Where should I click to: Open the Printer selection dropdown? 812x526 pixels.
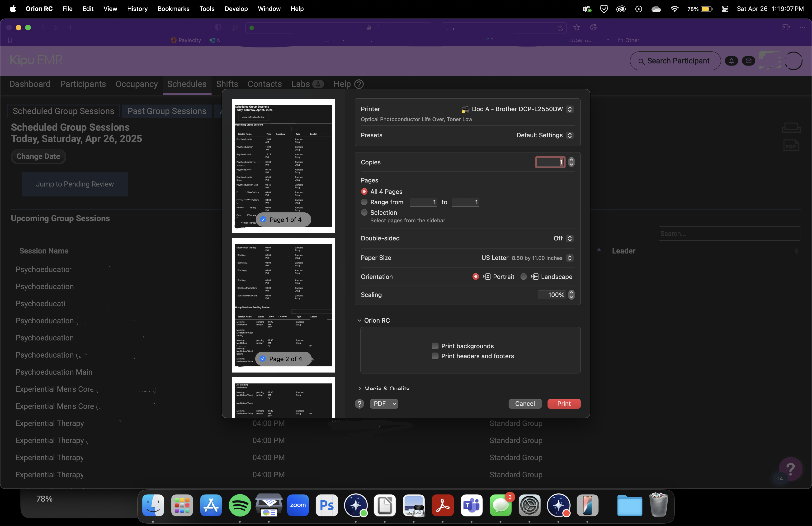(x=570, y=109)
